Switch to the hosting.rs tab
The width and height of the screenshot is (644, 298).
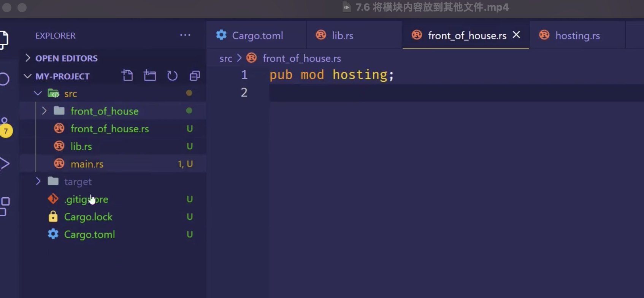[x=577, y=36]
